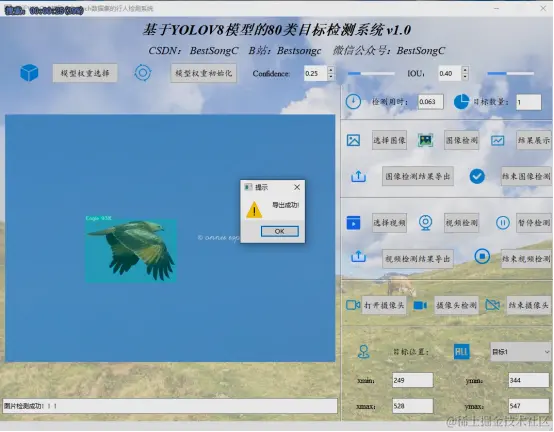The height and width of the screenshot is (432, 554).
Task: Click the 选择视频 button
Action: [389, 223]
